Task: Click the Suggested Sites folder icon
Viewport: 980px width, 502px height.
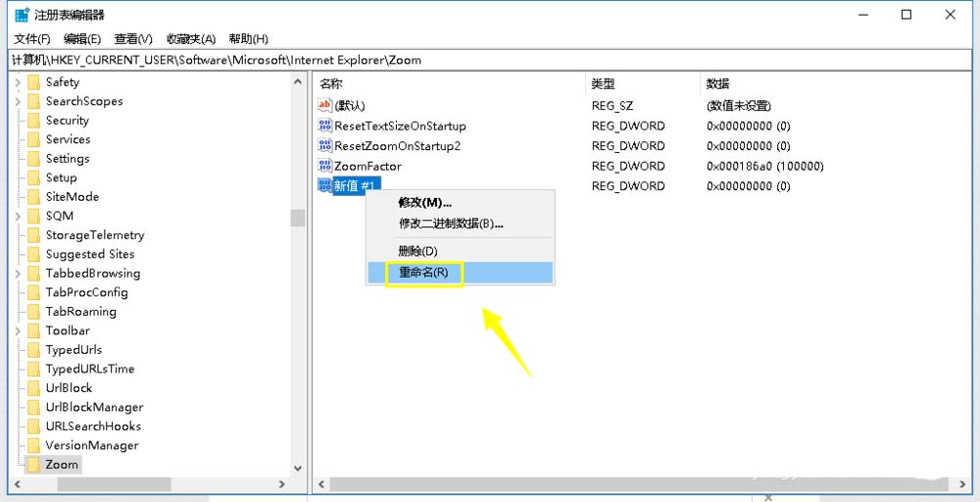Action: click(x=33, y=254)
